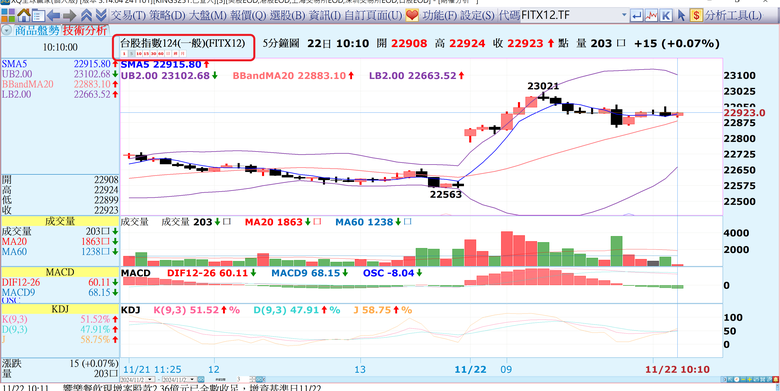Switch to the 商品盤勢 tab

tap(37, 30)
